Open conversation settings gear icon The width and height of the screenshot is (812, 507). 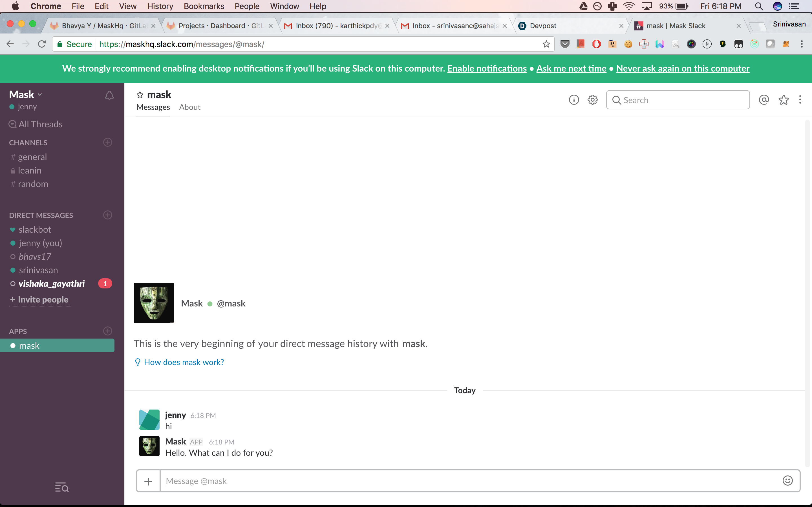593,100
